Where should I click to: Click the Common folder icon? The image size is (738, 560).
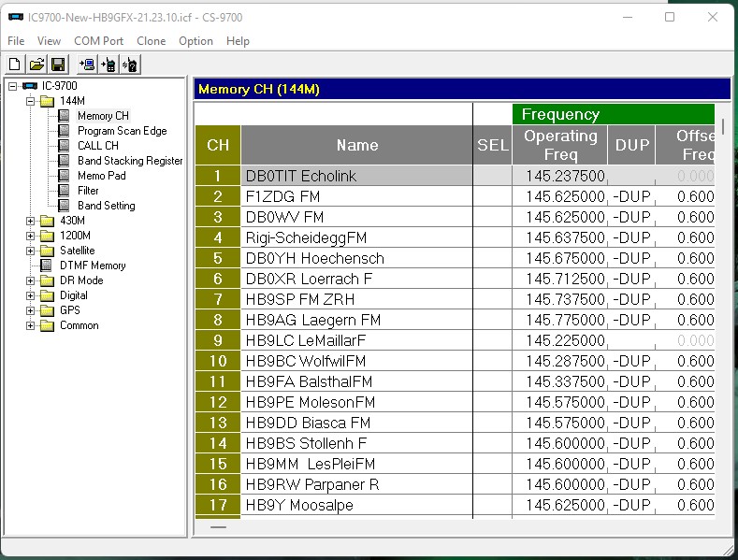pos(47,325)
